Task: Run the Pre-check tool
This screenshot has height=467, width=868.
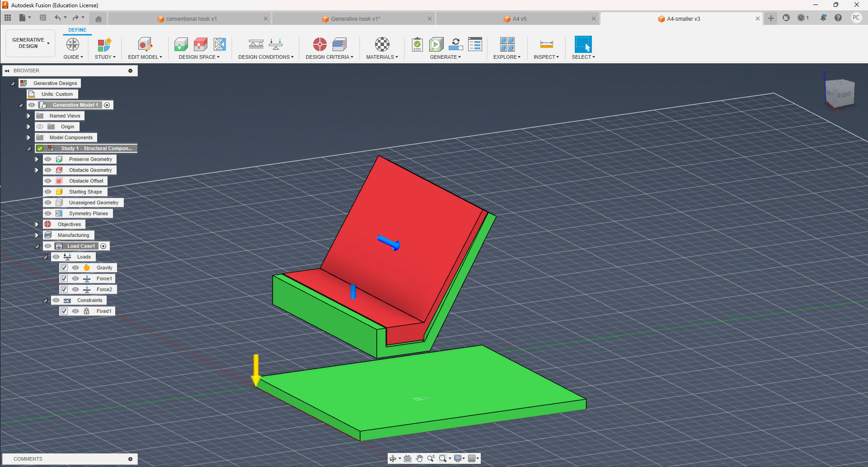Action: pyautogui.click(x=418, y=44)
